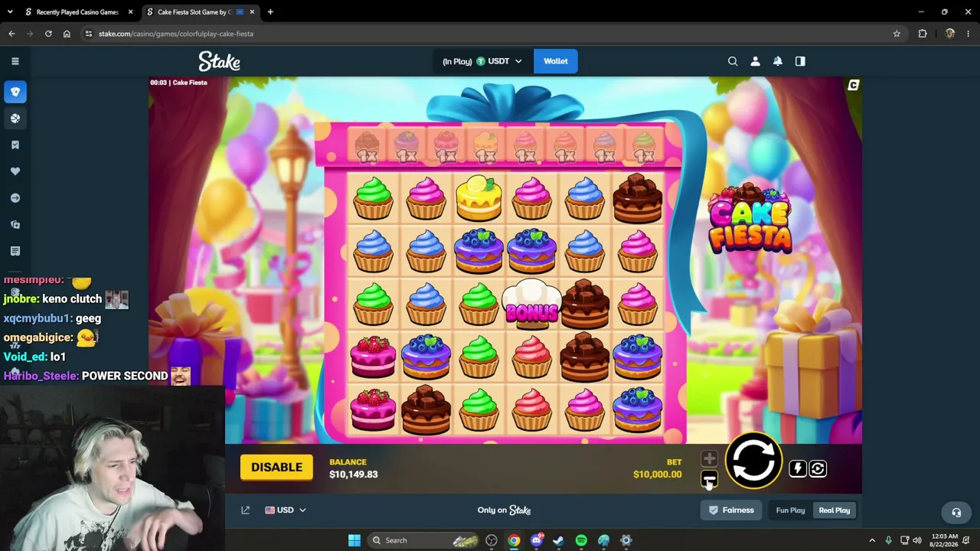Click the Stake logo
980x551 pixels.
[220, 61]
